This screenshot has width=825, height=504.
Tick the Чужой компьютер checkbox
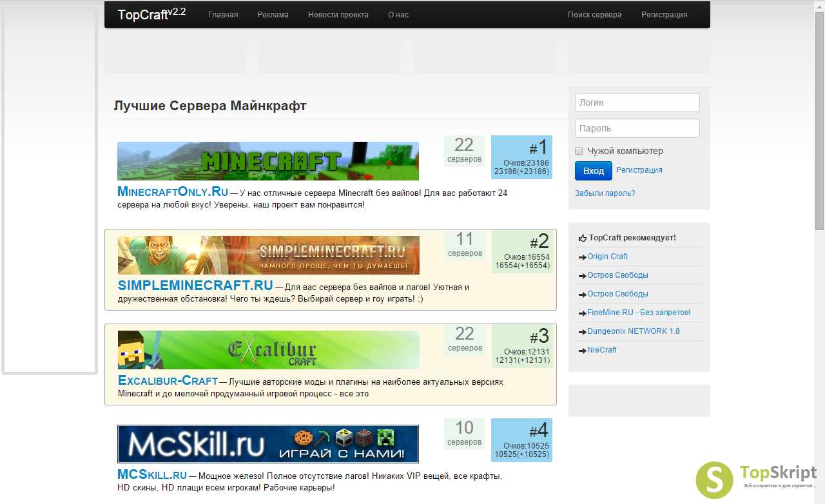pos(579,151)
